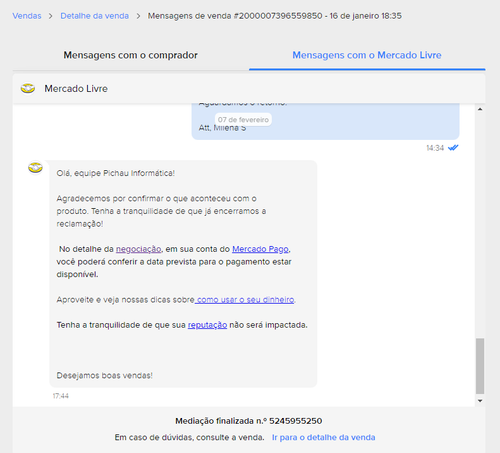Image resolution: width=500 pixels, height=453 pixels.
Task: Click the 17:44 message timestamp
Action: pos(61,396)
